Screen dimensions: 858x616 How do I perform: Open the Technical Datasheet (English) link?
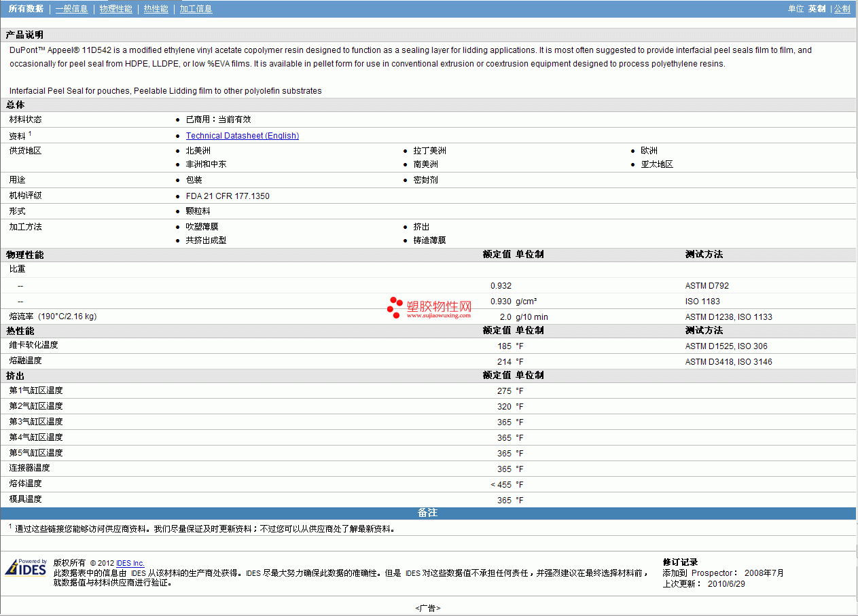242,136
